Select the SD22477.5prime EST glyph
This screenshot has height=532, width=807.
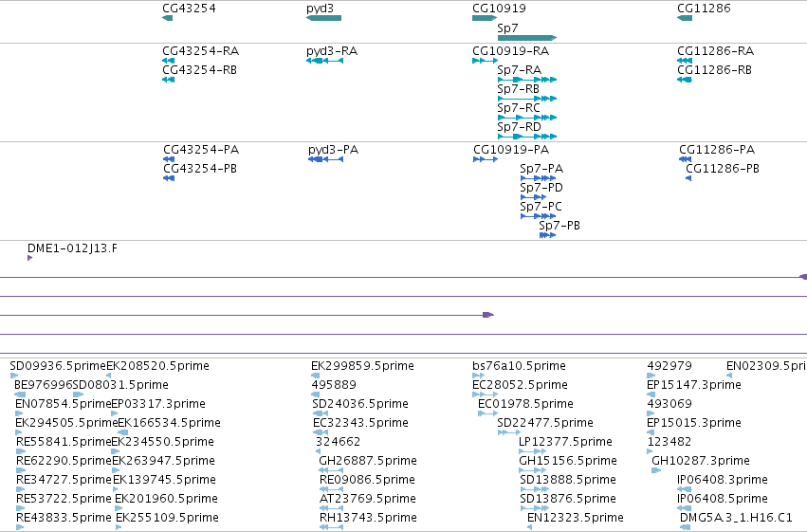509,432
